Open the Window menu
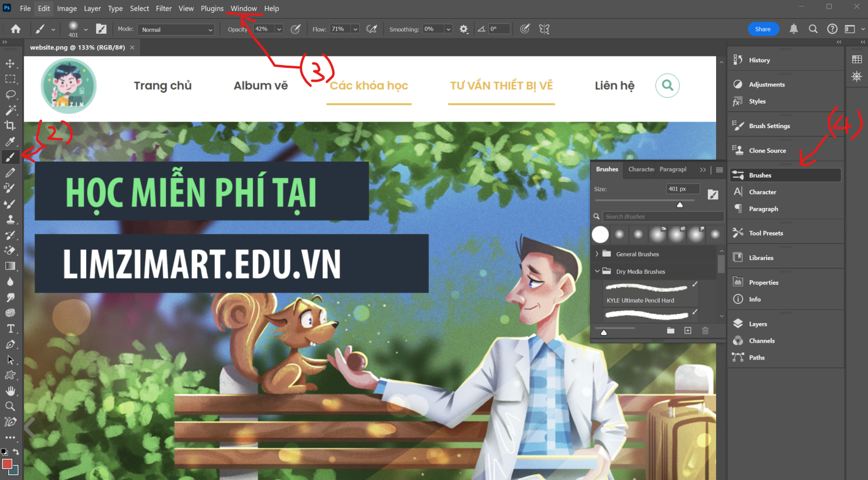Image resolution: width=868 pixels, height=480 pixels. tap(244, 9)
